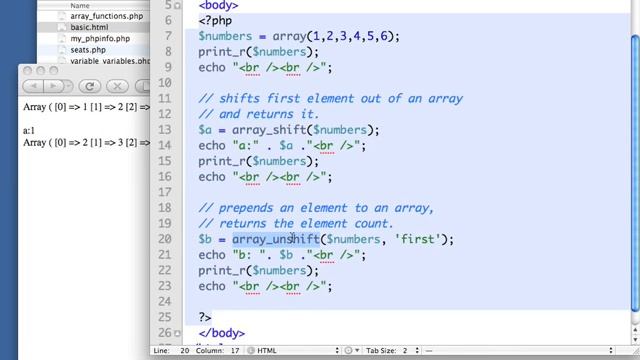Stop loading with the browser X button
This screenshot has height=360, width=640.
(117, 86)
